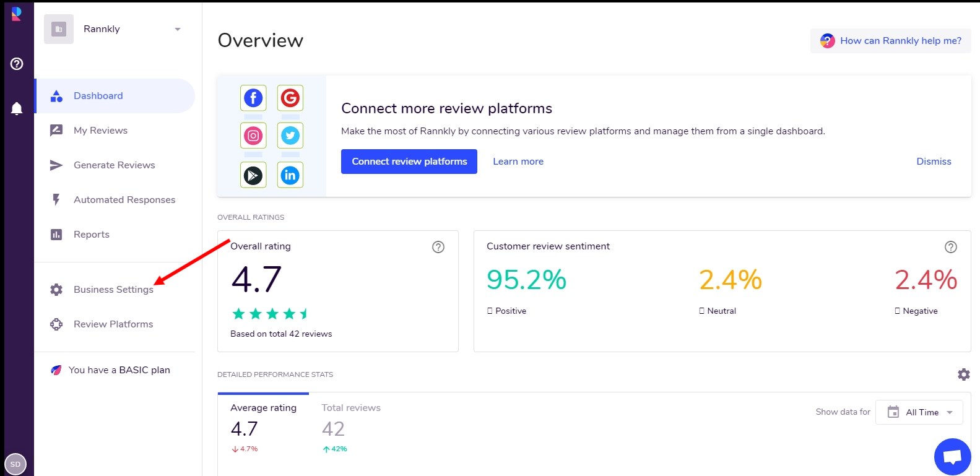Open Dashboard menu item

tap(115, 96)
